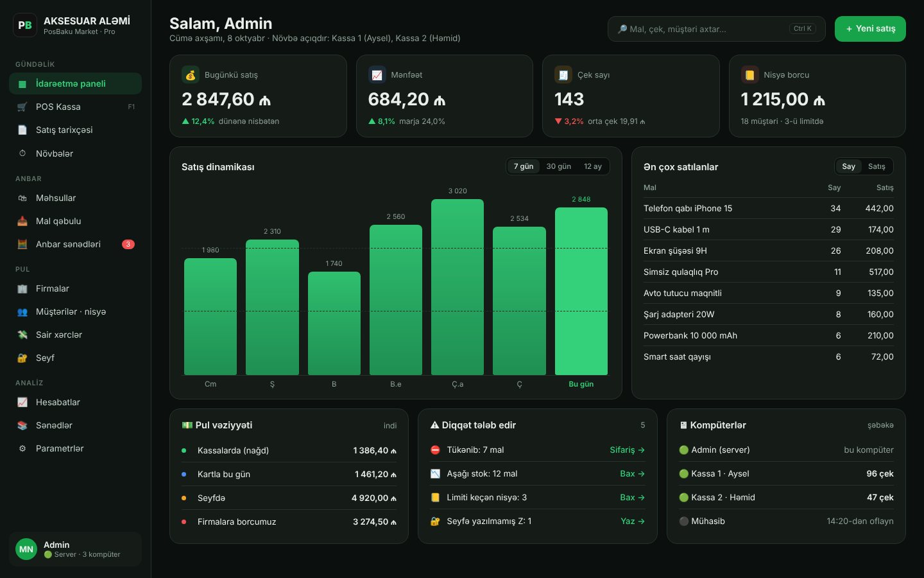Viewport: 924px width, 578px height.
Task: Click the Seyf lock icon
Action: tap(22, 358)
